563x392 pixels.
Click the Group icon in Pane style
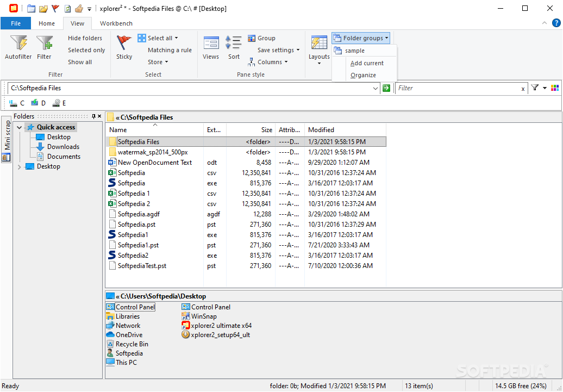tap(252, 38)
